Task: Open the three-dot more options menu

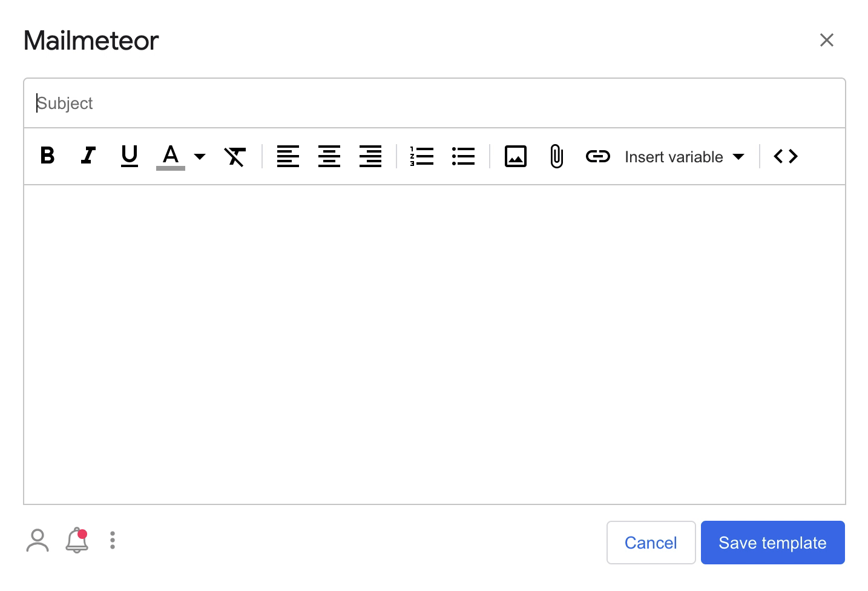Action: [x=113, y=540]
